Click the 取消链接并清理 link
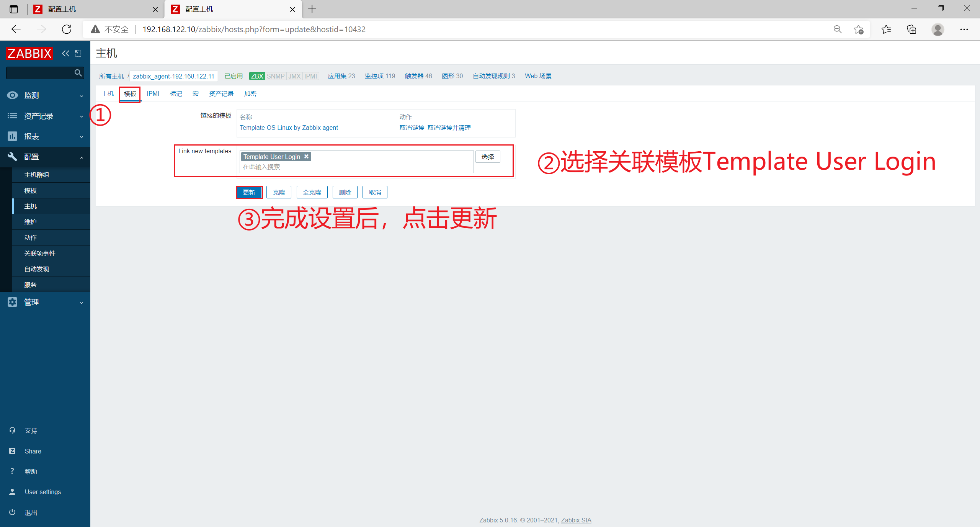Screen dimensions: 980x527 449,128
